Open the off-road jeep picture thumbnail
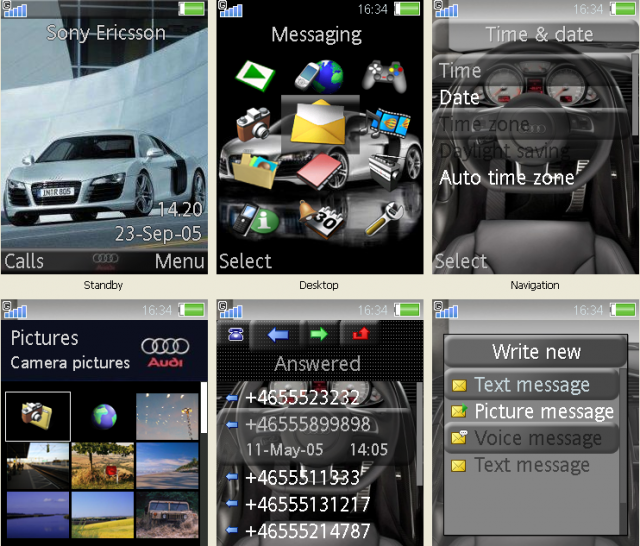640x546 pixels. pyautogui.click(x=167, y=515)
